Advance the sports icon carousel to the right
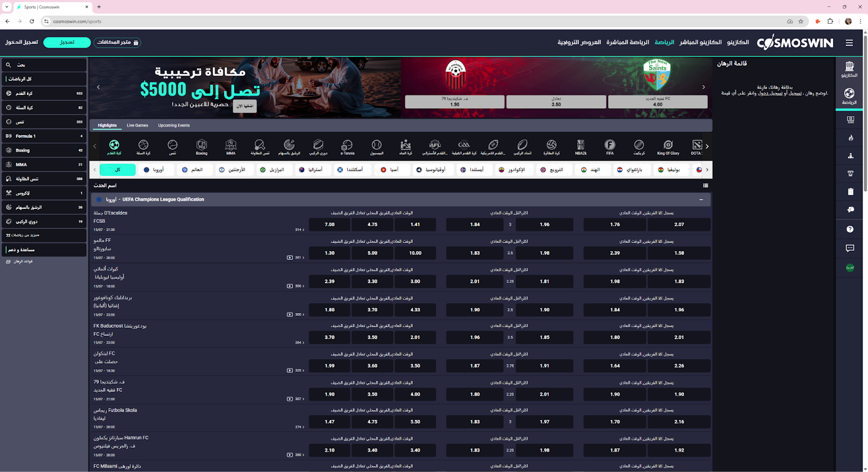The height and width of the screenshot is (472, 868). pos(707,146)
